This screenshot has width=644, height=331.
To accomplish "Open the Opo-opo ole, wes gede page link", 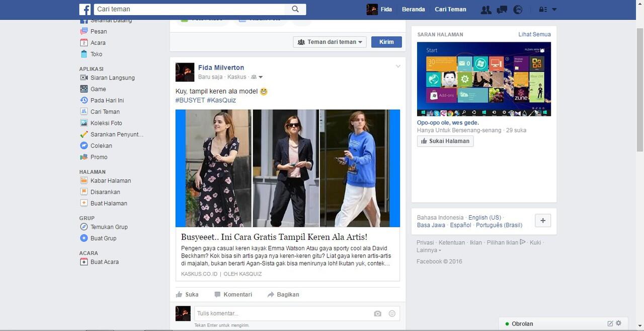I will click(x=448, y=122).
